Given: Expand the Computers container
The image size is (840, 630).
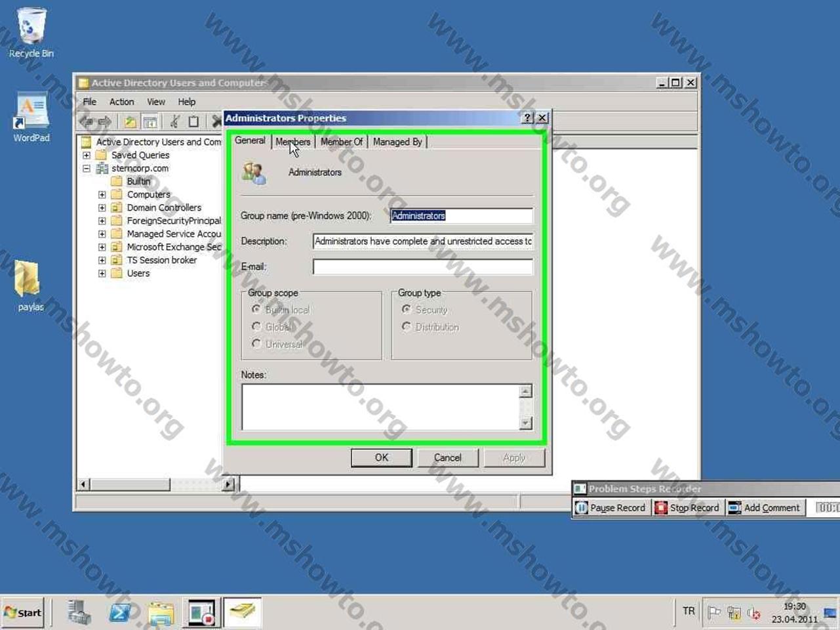Looking at the screenshot, I should pos(102,195).
